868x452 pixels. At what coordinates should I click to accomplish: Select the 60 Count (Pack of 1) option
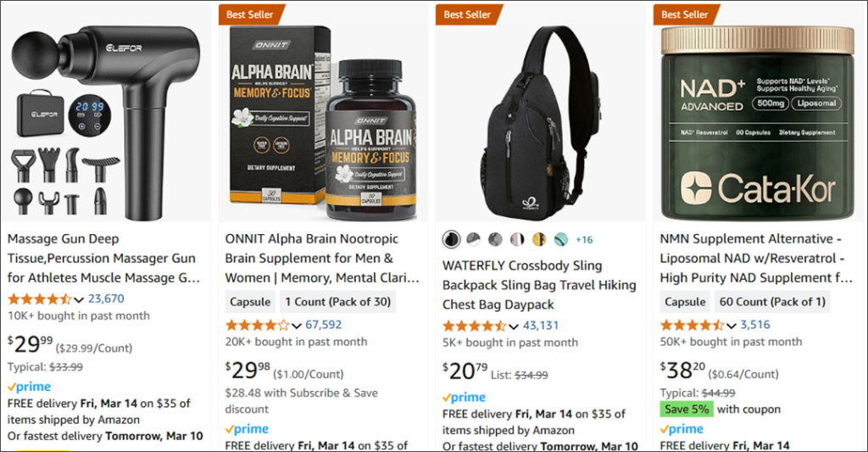[x=772, y=302]
